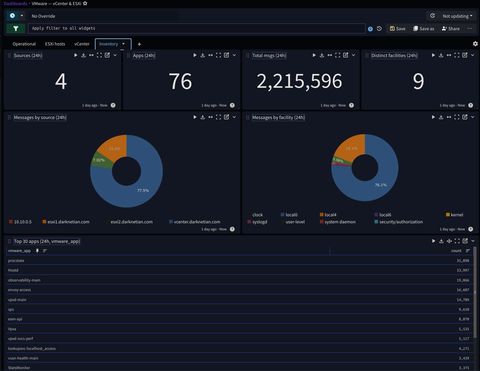Click the Share button
The image size is (480, 371).
[x=450, y=29]
